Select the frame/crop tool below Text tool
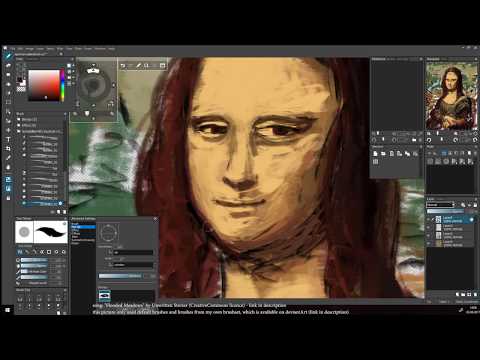Viewport: 480px width, 360px height. tap(8, 148)
